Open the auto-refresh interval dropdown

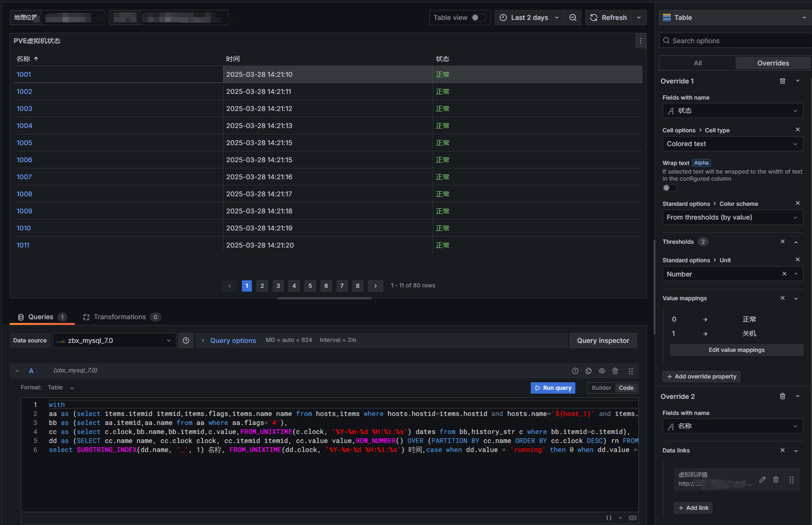(639, 18)
